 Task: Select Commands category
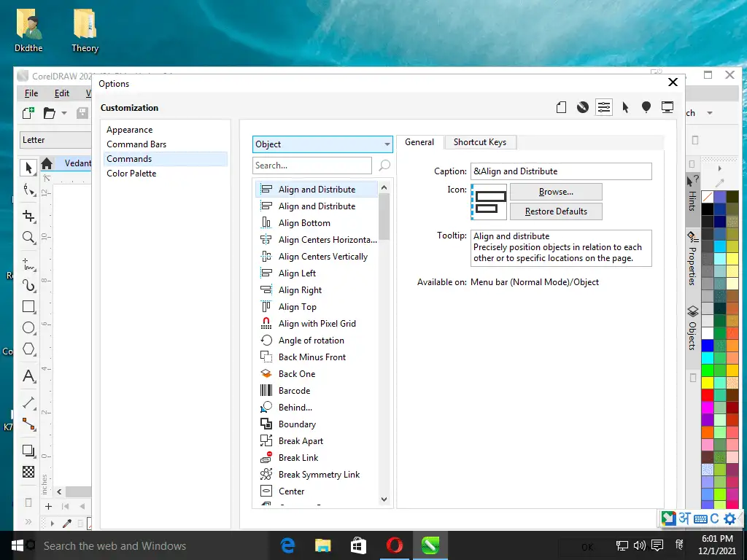pos(166,158)
